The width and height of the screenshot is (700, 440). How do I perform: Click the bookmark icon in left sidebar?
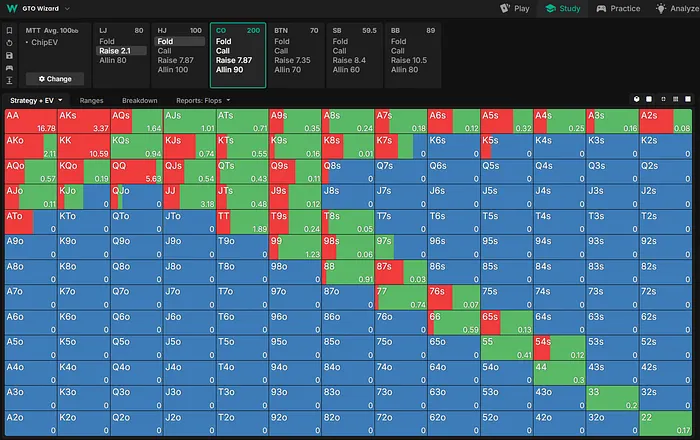9,30
